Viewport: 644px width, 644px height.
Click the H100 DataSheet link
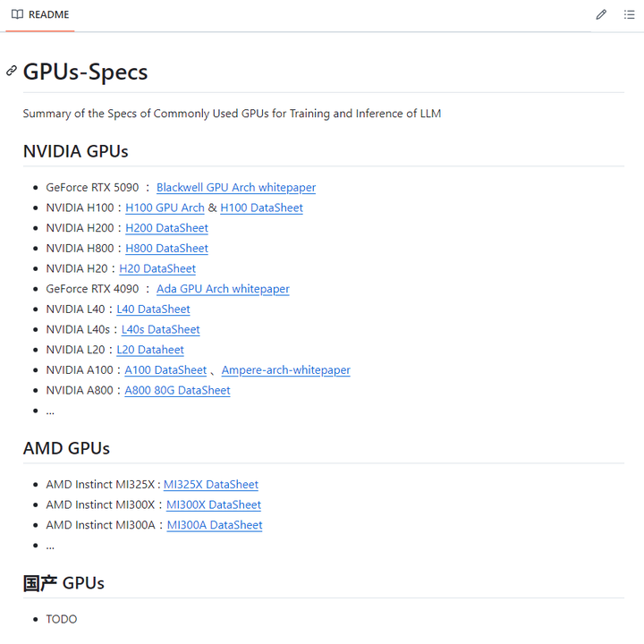[x=261, y=208]
